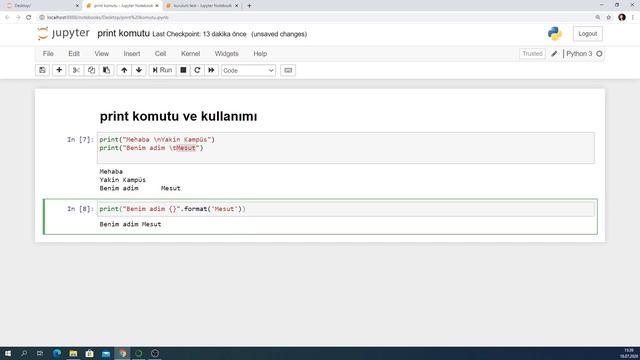Click 'Last Checkpoint: 13 dakika önce' text

(199, 34)
